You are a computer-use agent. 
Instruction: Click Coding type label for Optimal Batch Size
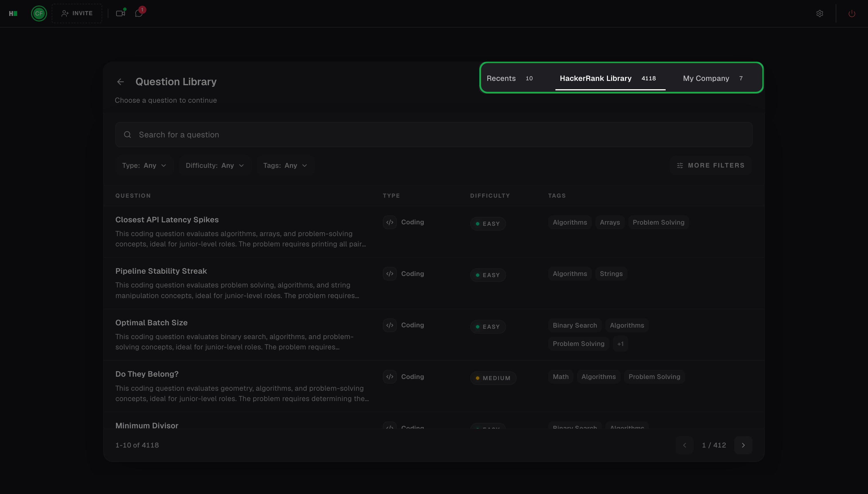point(412,325)
